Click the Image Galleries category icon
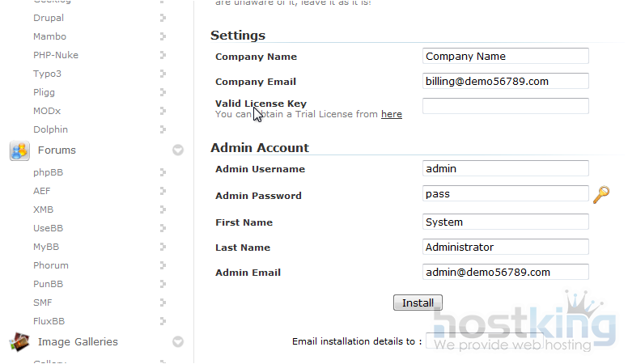Screen dimensions: 628x364 pyautogui.click(x=19, y=342)
